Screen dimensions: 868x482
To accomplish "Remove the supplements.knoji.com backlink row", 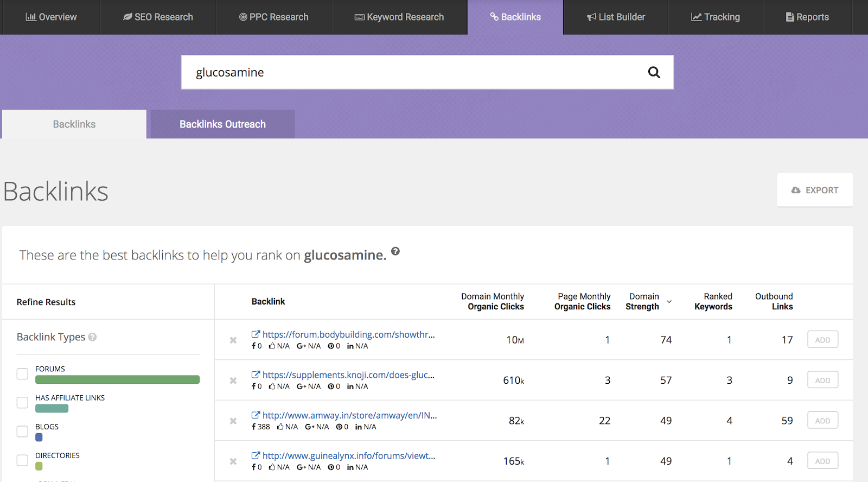I will [233, 380].
